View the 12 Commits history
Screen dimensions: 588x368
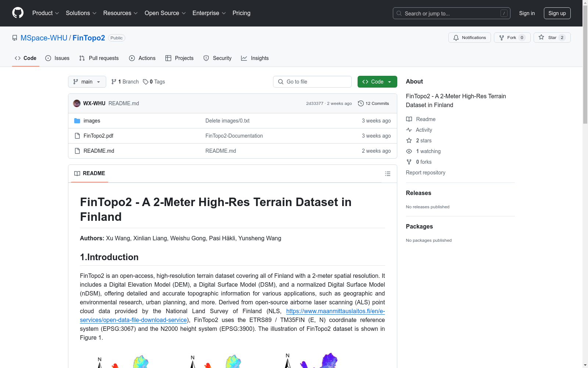tap(373, 103)
